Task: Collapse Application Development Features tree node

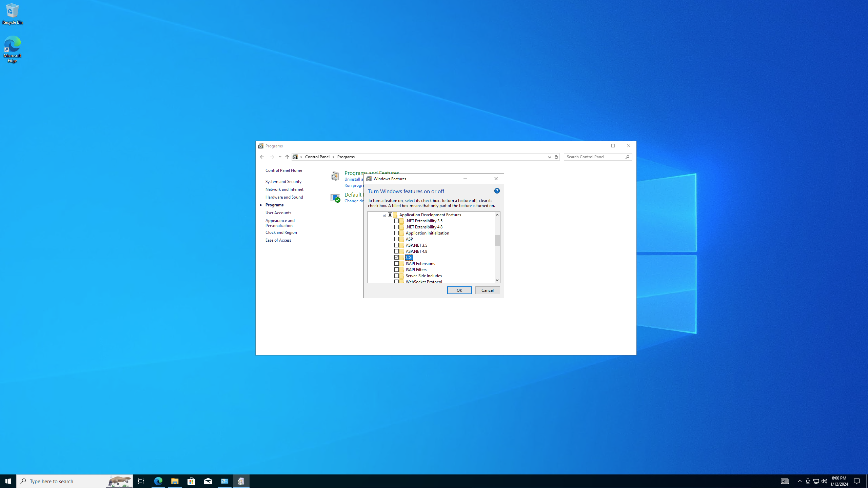Action: (x=384, y=215)
